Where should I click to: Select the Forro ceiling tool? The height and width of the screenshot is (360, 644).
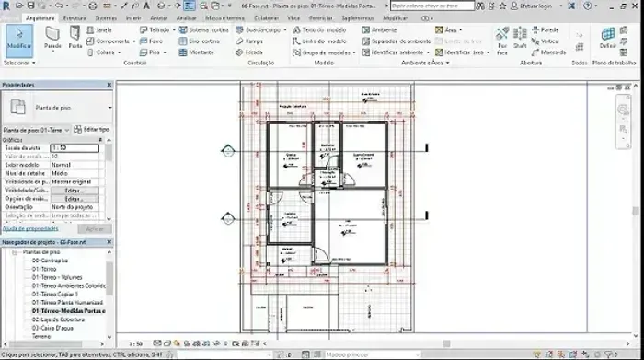[x=151, y=41]
